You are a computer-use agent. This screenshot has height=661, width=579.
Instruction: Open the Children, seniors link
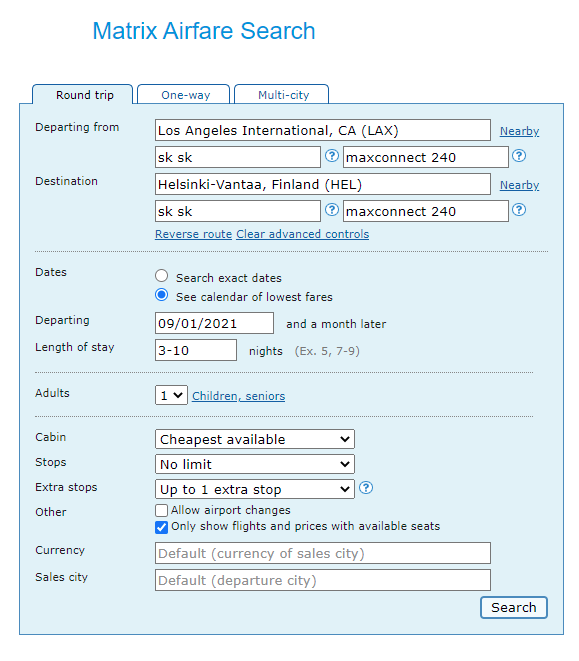click(239, 396)
